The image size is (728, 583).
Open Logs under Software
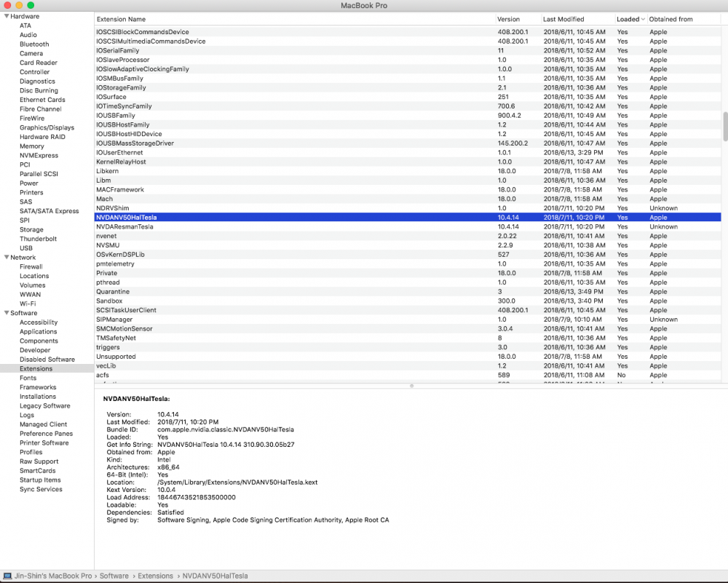click(x=27, y=416)
